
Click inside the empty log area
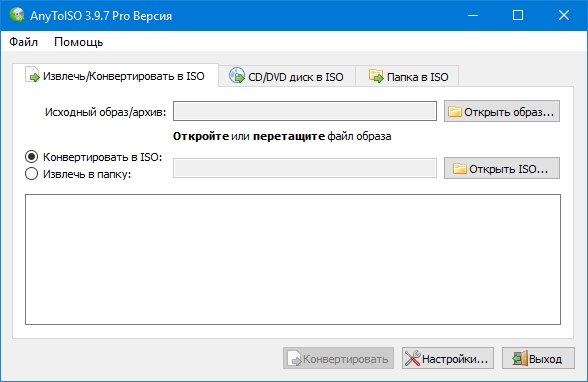tap(293, 259)
